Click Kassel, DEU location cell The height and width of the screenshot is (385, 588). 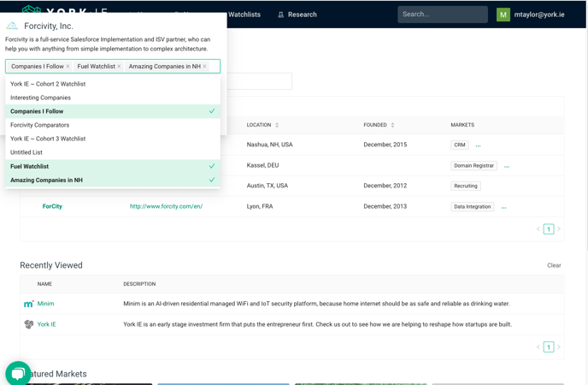coord(262,165)
